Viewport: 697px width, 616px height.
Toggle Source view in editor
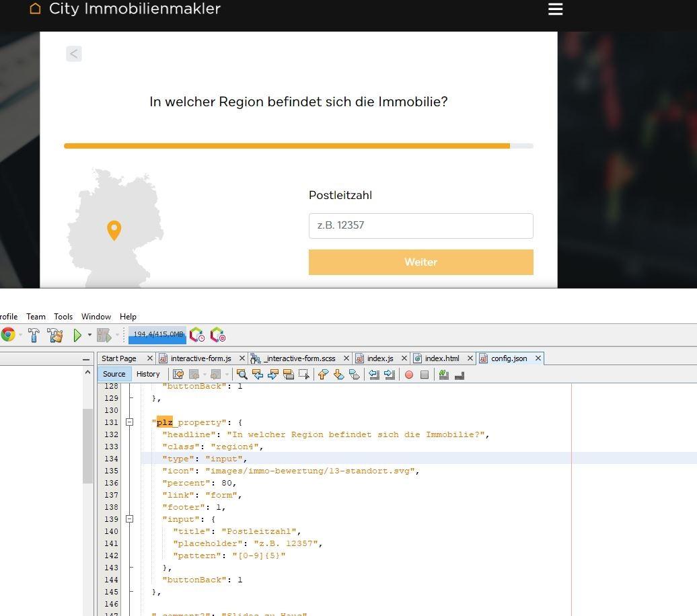pyautogui.click(x=114, y=374)
